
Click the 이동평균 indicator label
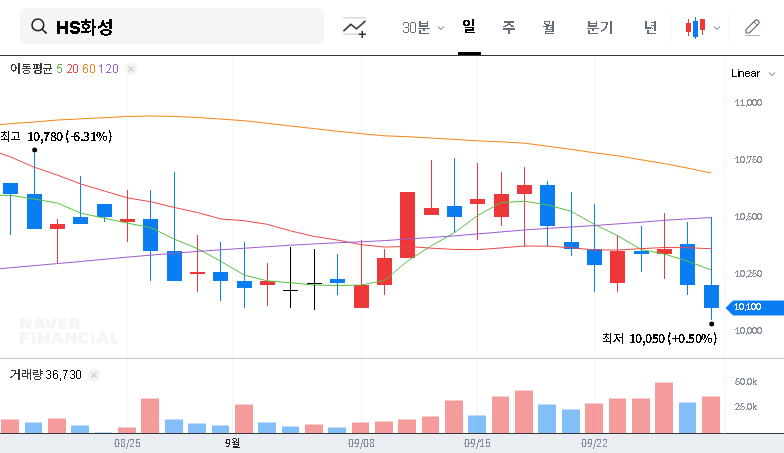(31, 68)
